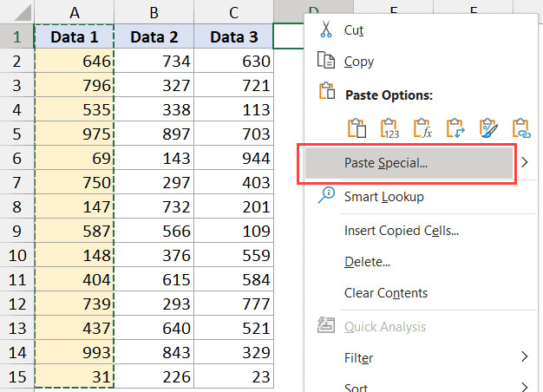Click the Cut scissors icon
The image size is (543, 392).
point(326,29)
